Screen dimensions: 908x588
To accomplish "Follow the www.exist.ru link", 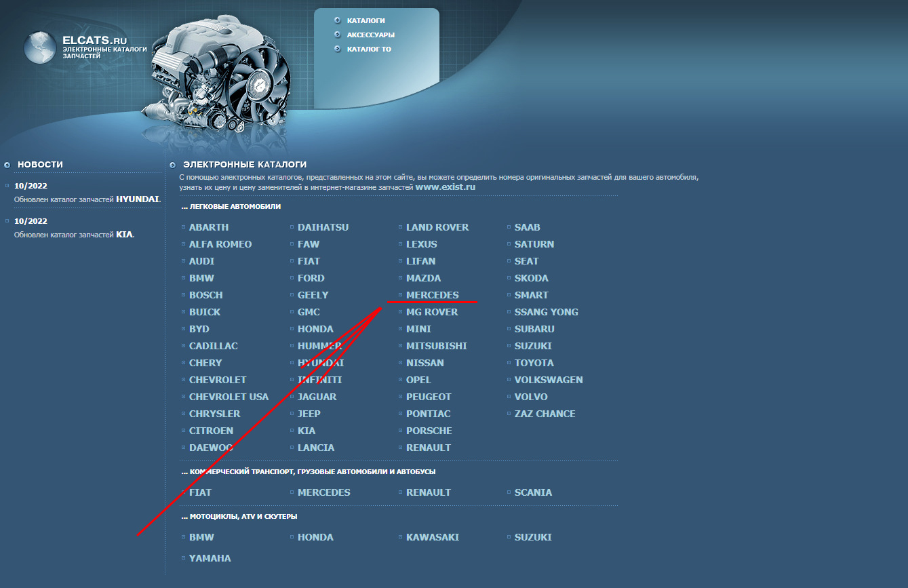I will 446,187.
